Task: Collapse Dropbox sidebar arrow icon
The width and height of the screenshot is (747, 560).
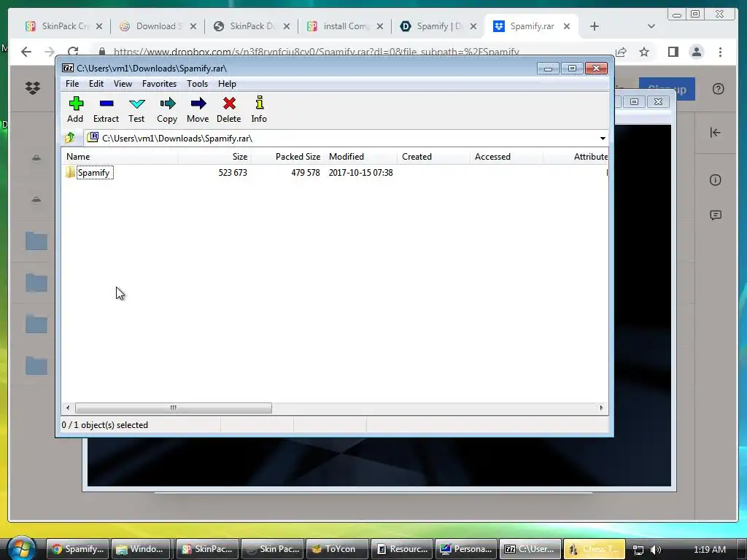Action: click(x=715, y=133)
